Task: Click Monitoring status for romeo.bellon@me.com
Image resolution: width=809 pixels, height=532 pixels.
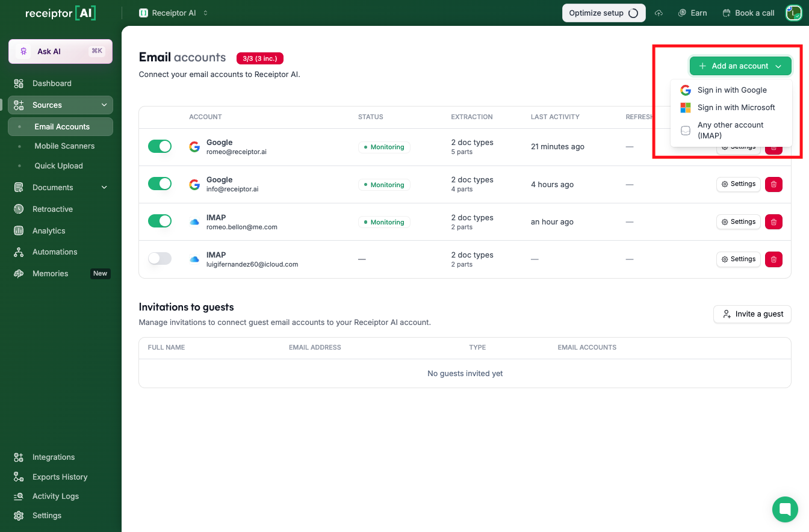Action: (384, 222)
